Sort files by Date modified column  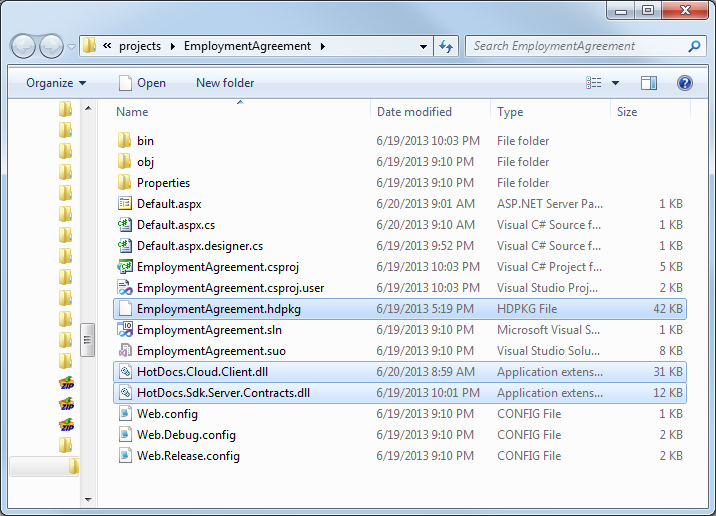point(414,112)
